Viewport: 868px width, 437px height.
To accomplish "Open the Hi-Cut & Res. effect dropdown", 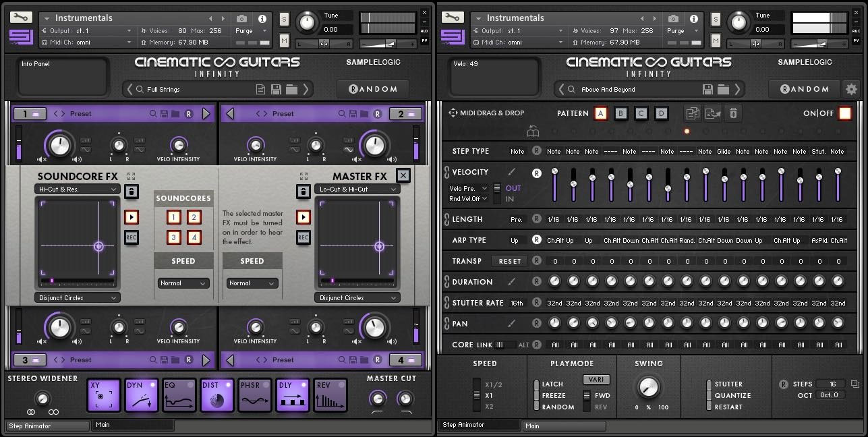I will coord(78,190).
